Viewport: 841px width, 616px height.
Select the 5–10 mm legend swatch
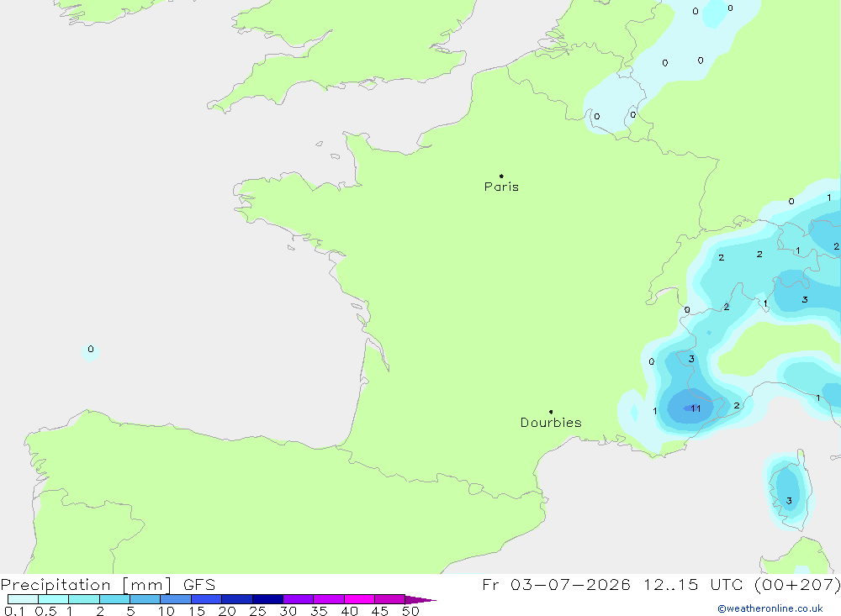pos(145,599)
